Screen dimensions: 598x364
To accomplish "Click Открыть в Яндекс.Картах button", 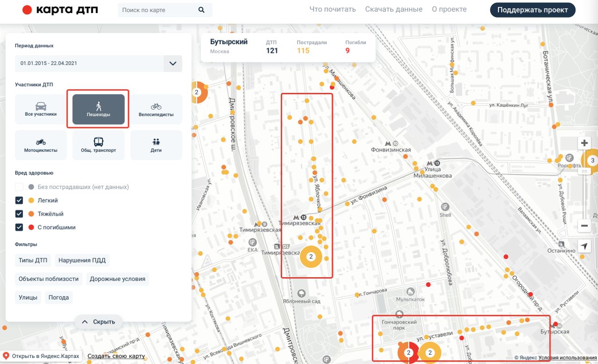I will click(x=41, y=356).
